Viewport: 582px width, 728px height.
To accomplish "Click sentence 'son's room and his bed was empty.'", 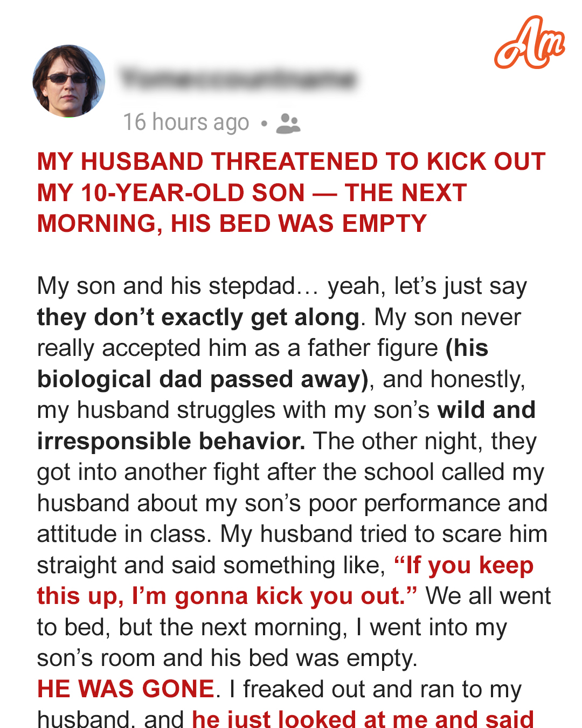I will (x=227, y=658).
